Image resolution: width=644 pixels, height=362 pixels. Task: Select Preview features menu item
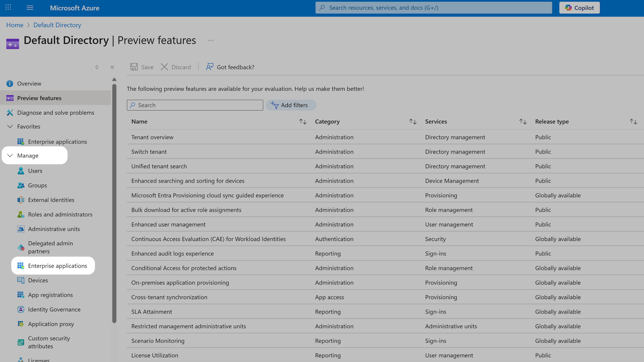click(56, 98)
